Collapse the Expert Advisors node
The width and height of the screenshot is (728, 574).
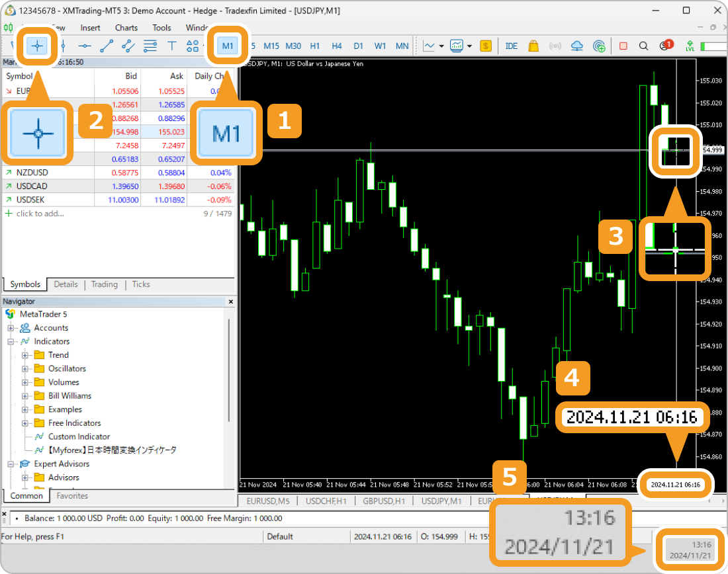(x=11, y=464)
